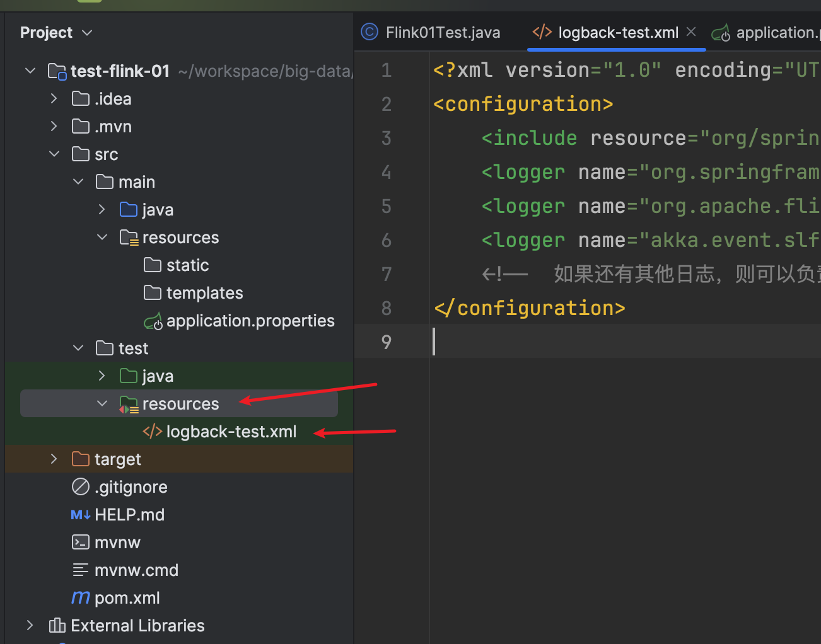Click the mvnw.cmd text file icon
This screenshot has width=821, height=644.
click(x=81, y=570)
